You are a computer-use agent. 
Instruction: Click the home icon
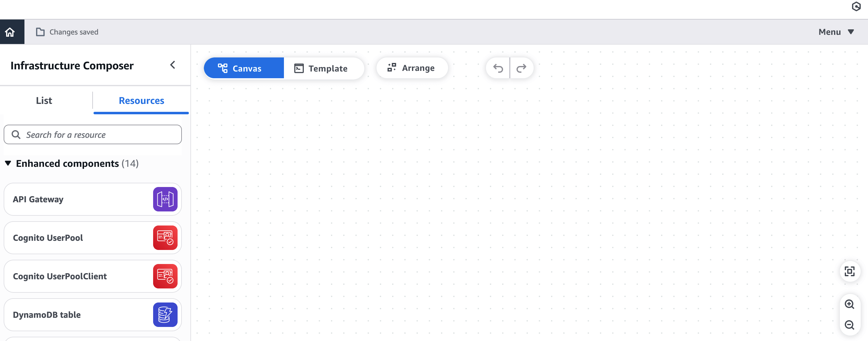pyautogui.click(x=10, y=32)
